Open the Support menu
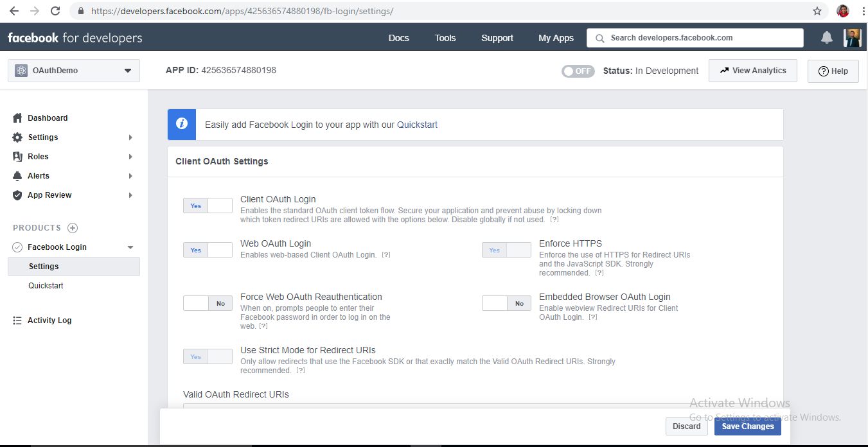 point(497,38)
